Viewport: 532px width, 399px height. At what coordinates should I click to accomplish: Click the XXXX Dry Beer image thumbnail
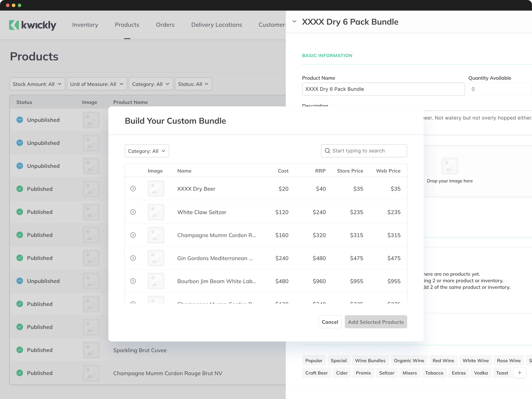click(x=156, y=189)
